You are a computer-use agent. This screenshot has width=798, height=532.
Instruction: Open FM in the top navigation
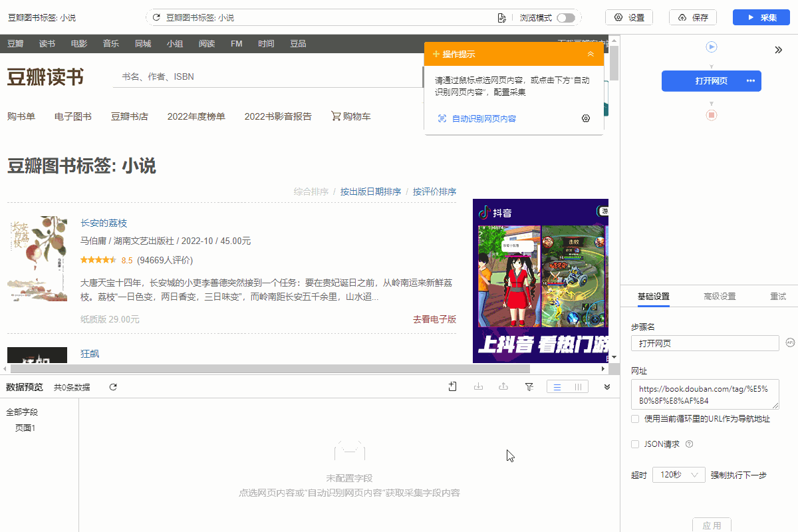click(x=237, y=44)
